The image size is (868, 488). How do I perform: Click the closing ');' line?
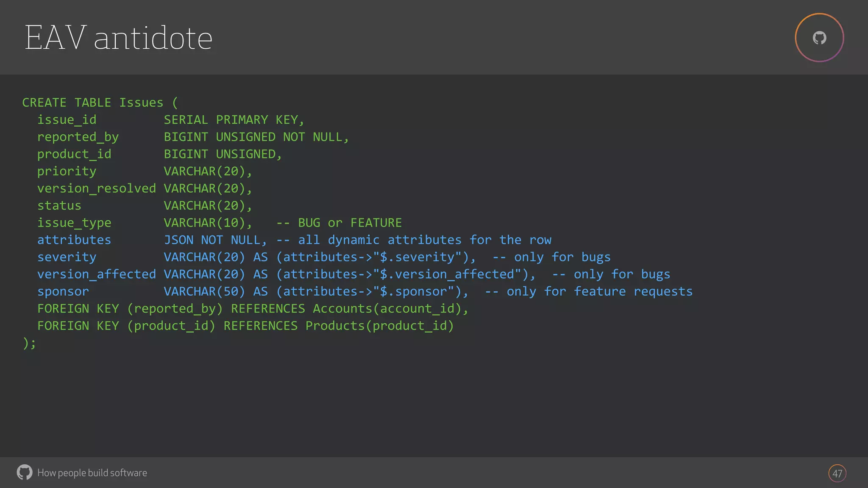[29, 343]
